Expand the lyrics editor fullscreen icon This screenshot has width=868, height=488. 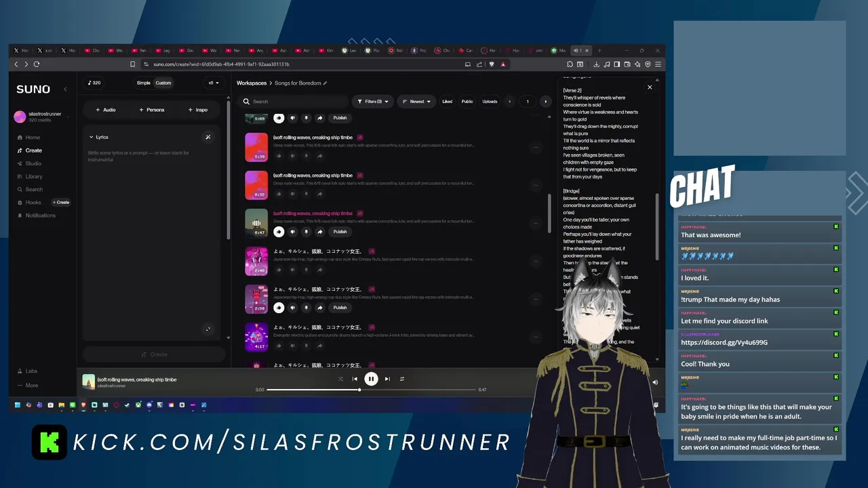tap(208, 329)
